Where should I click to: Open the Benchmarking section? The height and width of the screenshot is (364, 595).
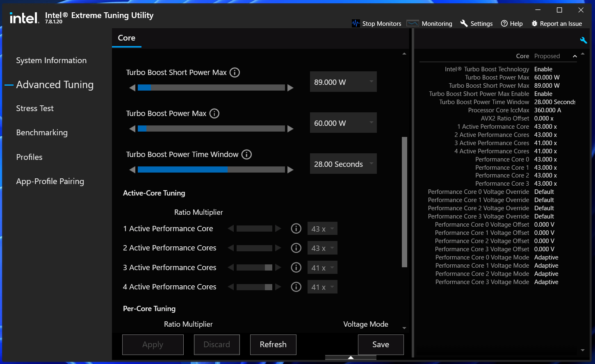(42, 132)
